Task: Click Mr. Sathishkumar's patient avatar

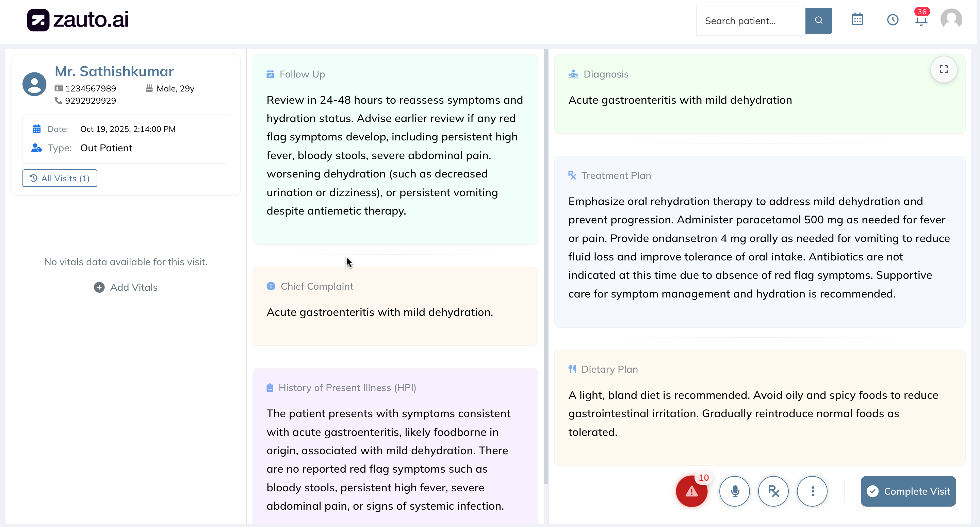Action: pyautogui.click(x=34, y=84)
